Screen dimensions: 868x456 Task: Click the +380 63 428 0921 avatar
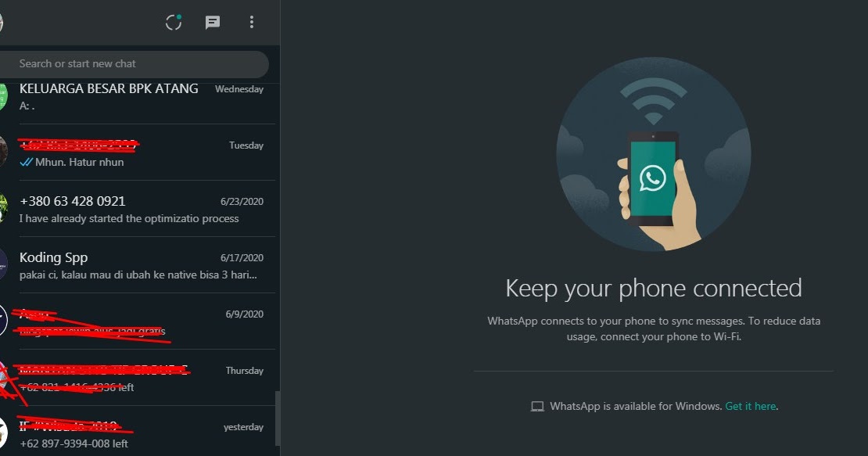3,209
